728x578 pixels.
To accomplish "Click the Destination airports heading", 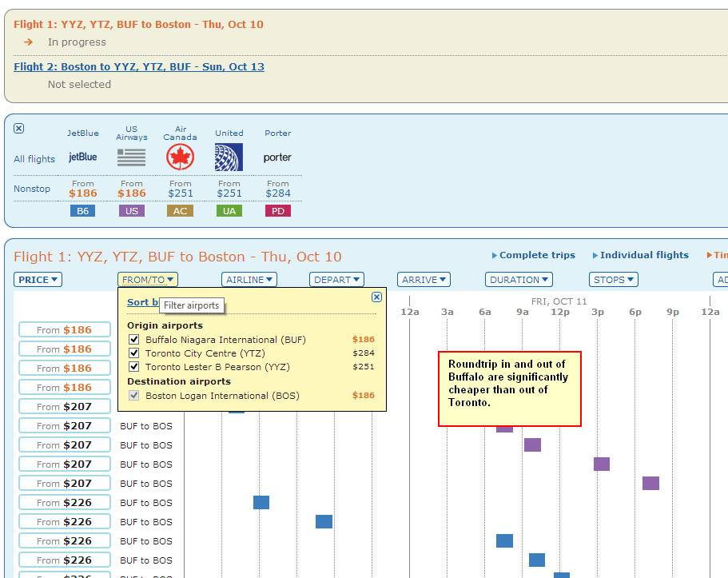I will (x=179, y=381).
